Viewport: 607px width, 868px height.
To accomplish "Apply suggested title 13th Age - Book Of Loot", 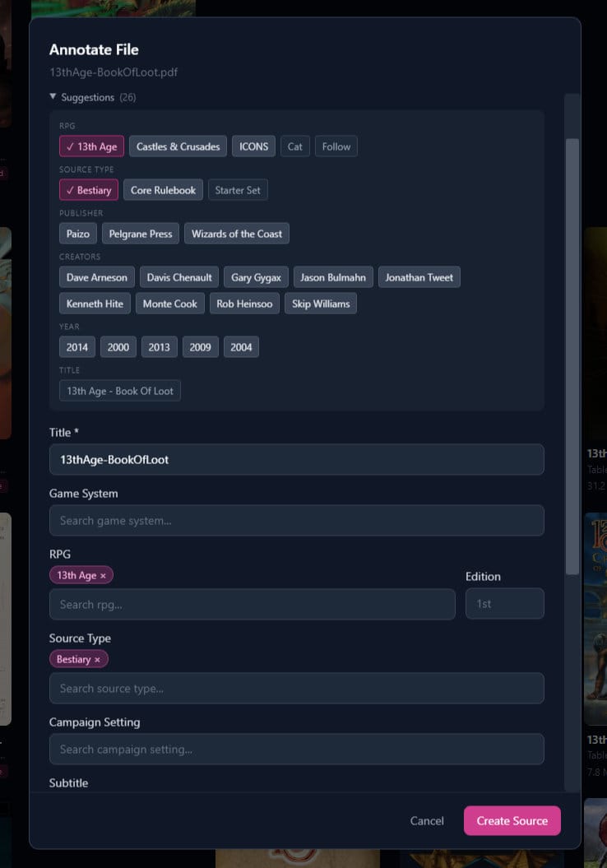I will click(x=120, y=391).
